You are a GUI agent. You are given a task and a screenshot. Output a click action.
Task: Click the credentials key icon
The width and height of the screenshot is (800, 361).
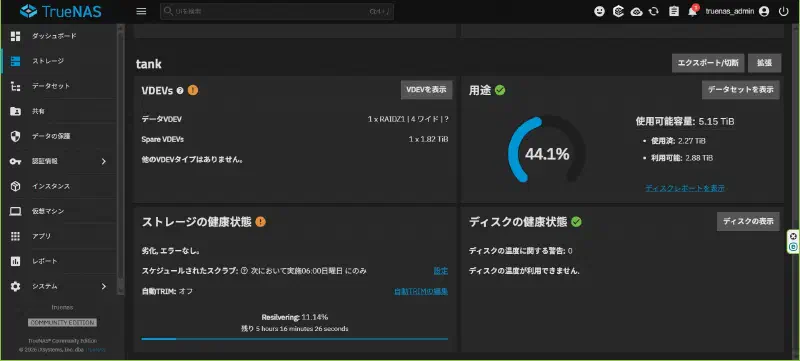pos(15,161)
